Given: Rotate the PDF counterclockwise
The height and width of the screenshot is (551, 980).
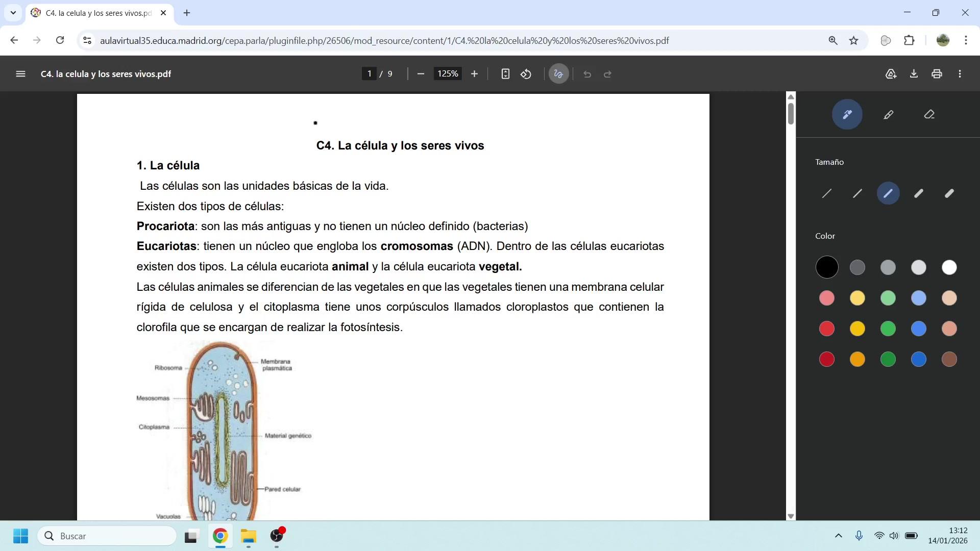Looking at the screenshot, I should coord(526,74).
